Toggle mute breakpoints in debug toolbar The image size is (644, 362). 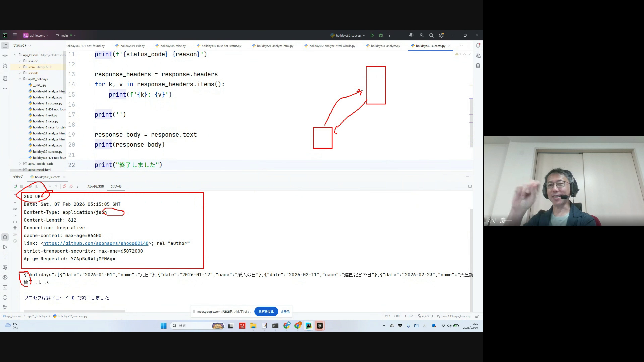click(71, 186)
